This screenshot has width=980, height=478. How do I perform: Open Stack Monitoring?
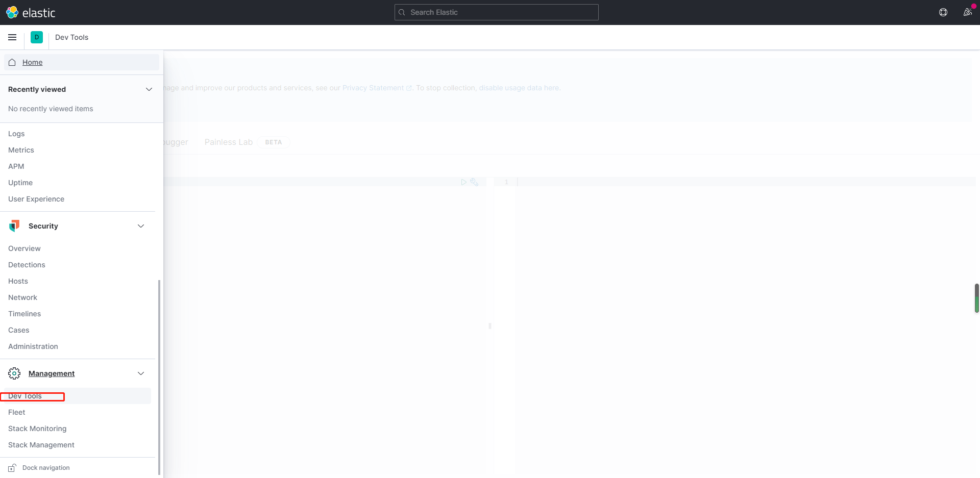tap(37, 429)
